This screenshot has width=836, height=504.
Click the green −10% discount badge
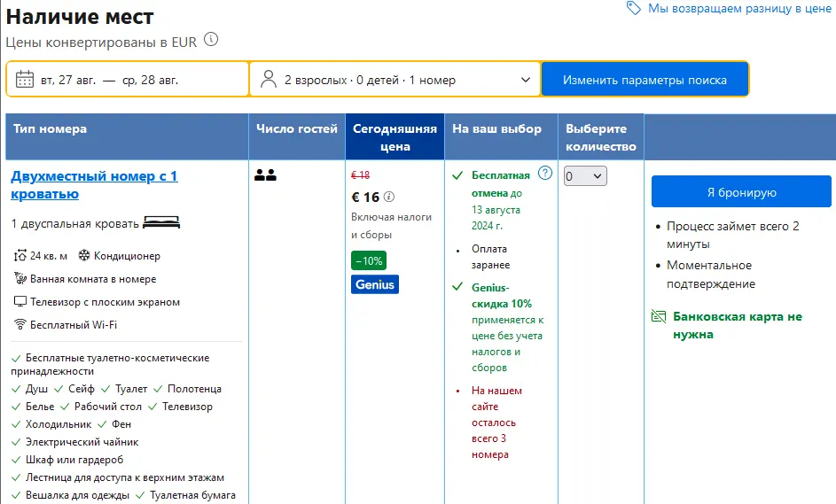(x=369, y=261)
